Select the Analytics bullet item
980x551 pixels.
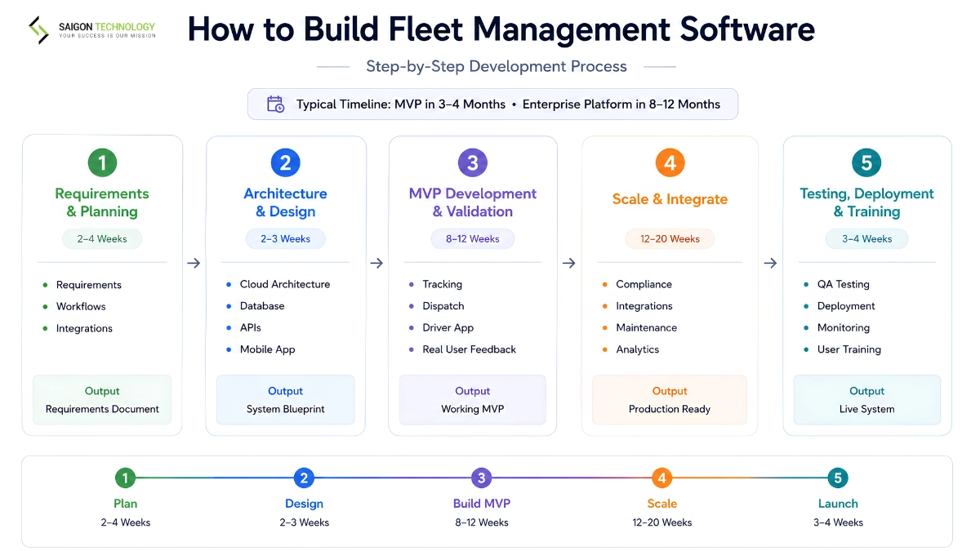tap(630, 349)
